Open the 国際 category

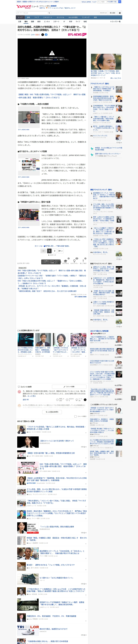[32, 21]
